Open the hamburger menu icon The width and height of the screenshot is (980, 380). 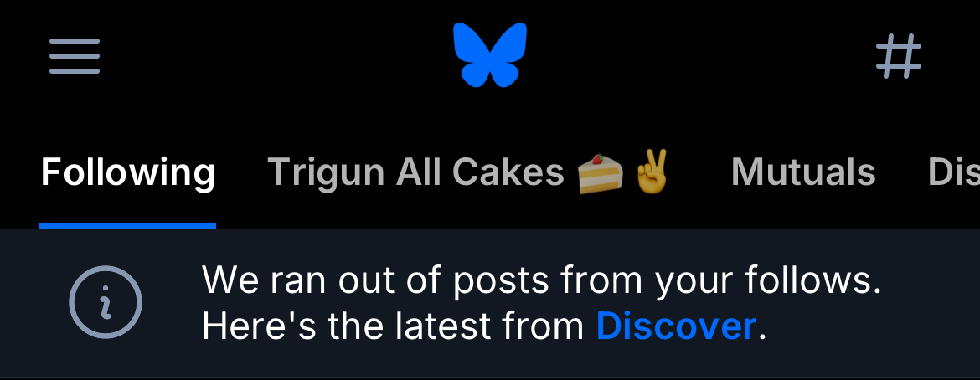[75, 55]
